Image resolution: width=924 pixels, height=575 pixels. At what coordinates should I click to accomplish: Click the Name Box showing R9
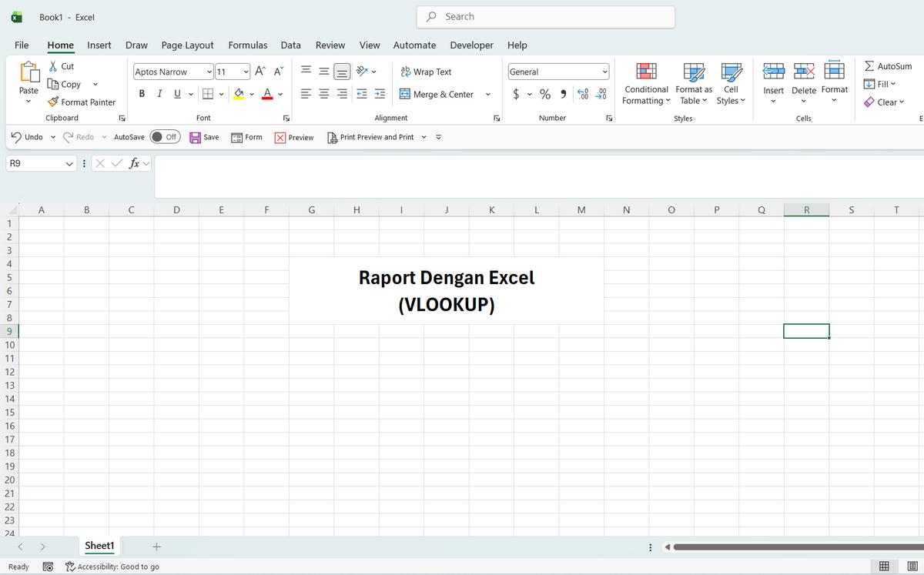click(x=35, y=163)
